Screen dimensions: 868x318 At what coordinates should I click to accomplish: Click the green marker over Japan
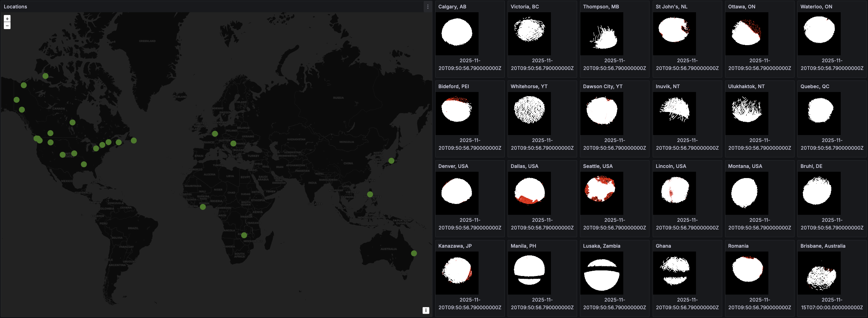pyautogui.click(x=391, y=161)
